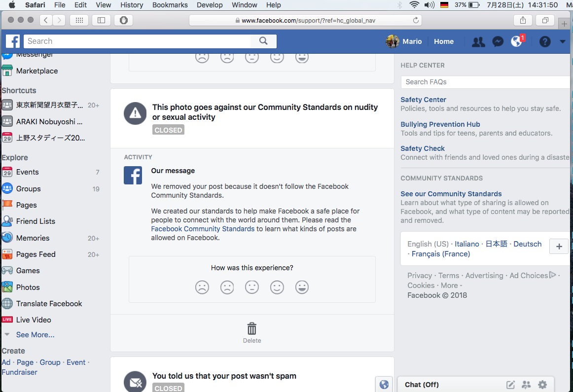This screenshot has height=392, width=573.
Task: Open Groups in the Explore section
Action: 28,189
